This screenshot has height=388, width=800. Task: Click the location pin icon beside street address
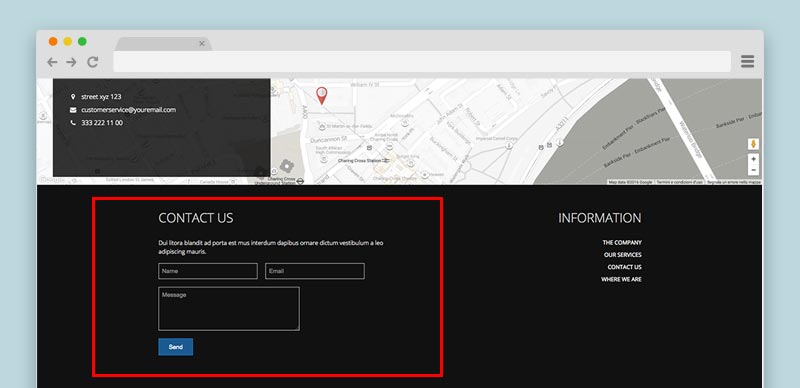coord(73,96)
